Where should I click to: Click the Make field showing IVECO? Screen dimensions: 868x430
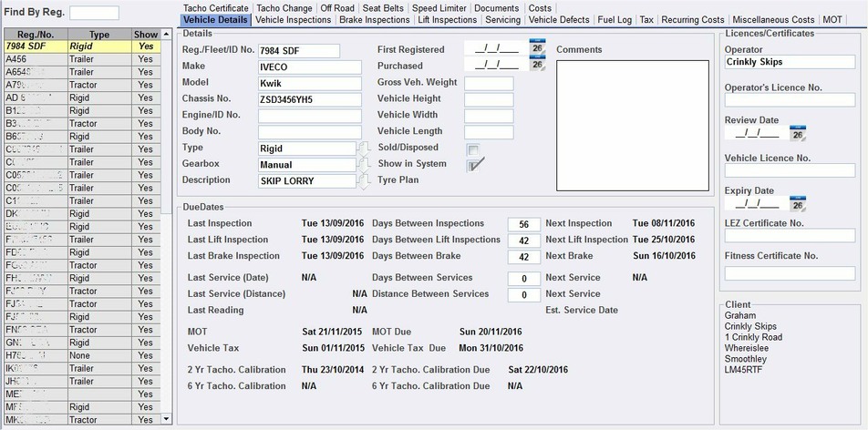[309, 67]
